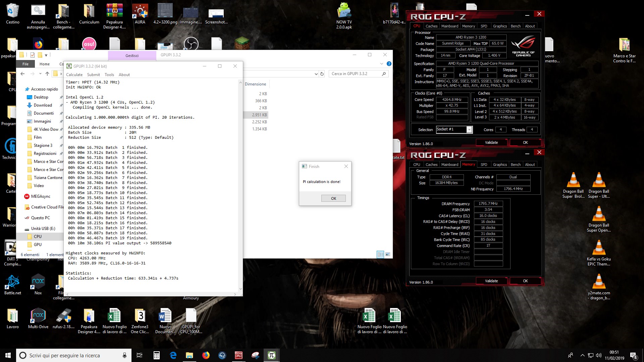Open Microsoft Edge from taskbar

click(x=173, y=355)
